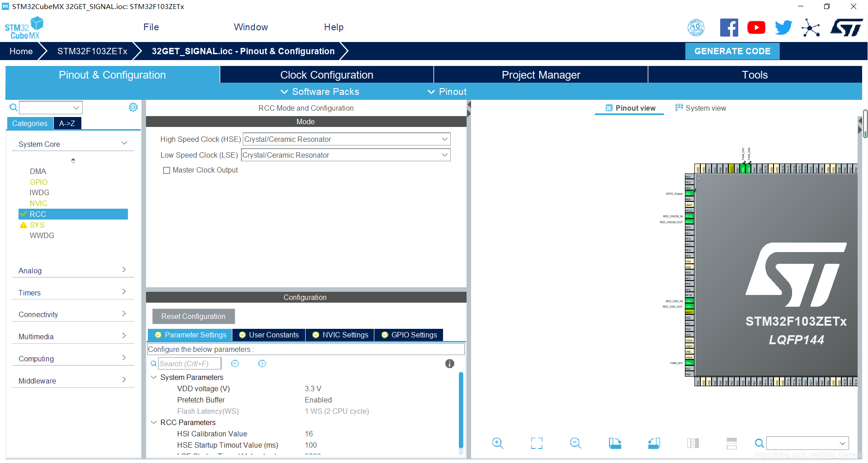Go to next search result in parameters
This screenshot has height=463, width=868.
coord(262,364)
